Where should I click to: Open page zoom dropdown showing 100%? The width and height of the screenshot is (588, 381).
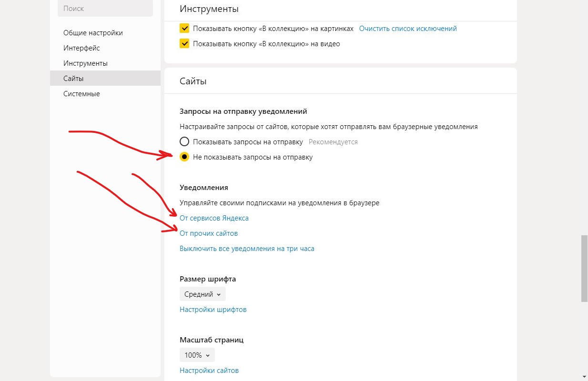[197, 355]
